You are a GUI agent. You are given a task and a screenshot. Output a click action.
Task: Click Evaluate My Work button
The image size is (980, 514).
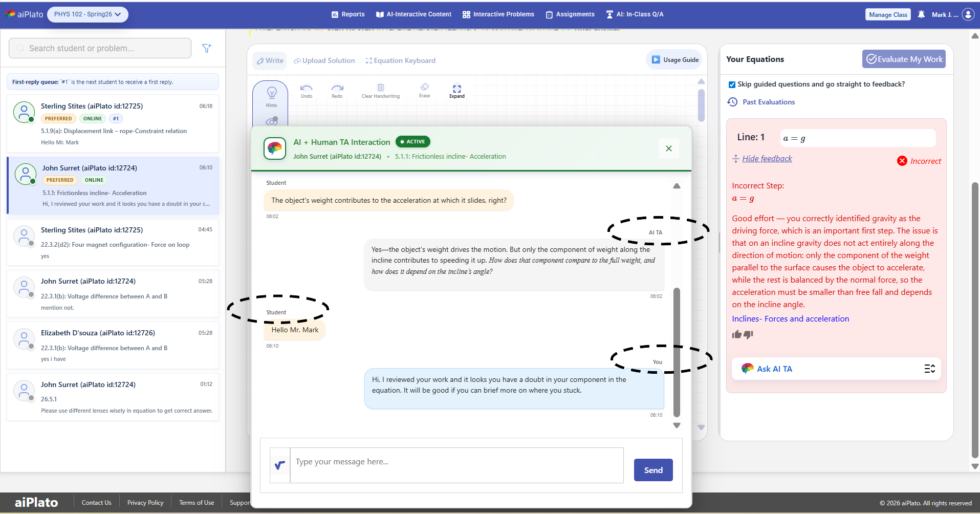[904, 59]
